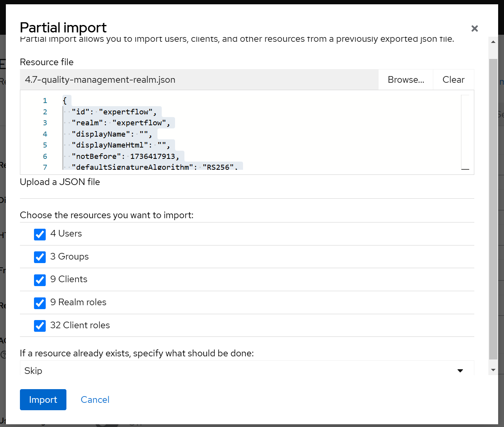This screenshot has height=427, width=504.
Task: Click the code editor minimap strip
Action: 465,132
